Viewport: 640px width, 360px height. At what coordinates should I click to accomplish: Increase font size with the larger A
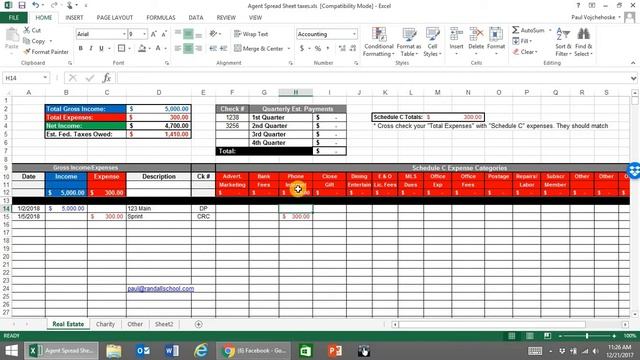pos(153,34)
